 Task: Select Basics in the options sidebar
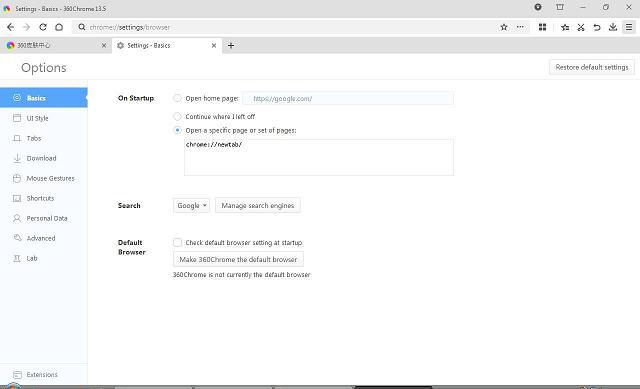pyautogui.click(x=44, y=98)
